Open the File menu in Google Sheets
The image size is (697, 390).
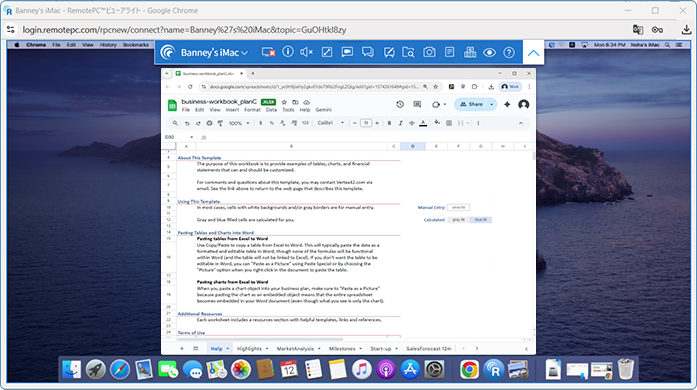[x=186, y=110]
